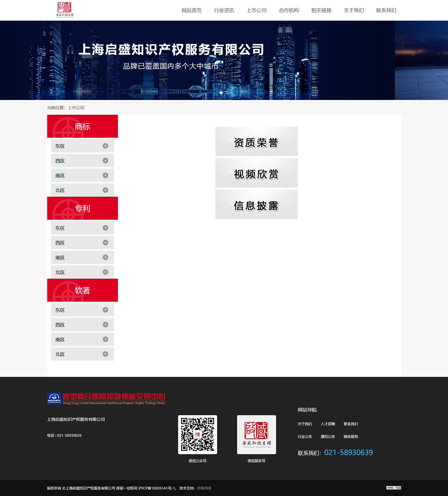
Task: Click arrow icon on 南区 in 商标
Action: (105, 175)
